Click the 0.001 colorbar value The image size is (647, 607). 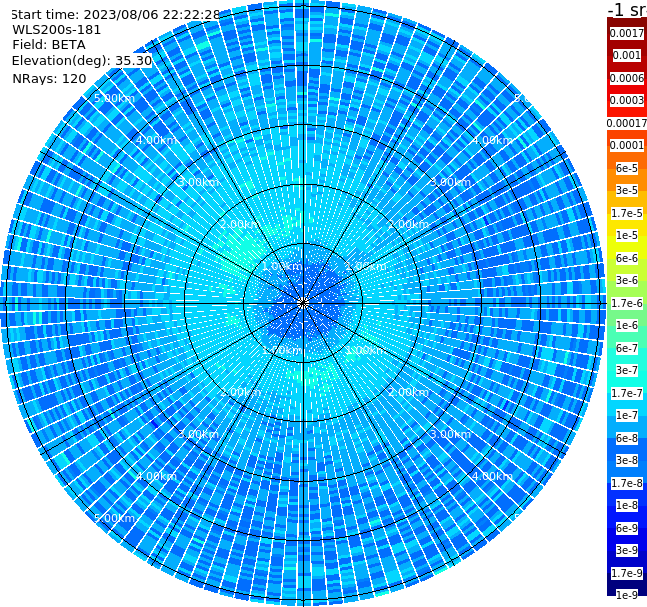point(627,55)
